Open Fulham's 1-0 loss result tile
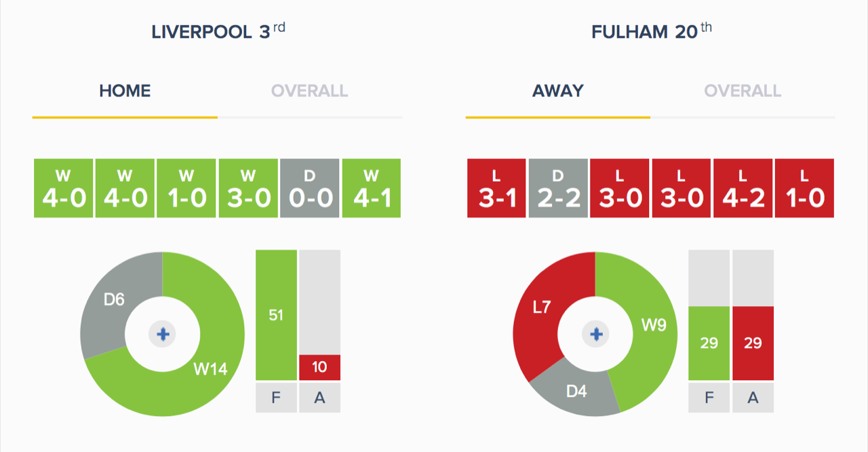Image resolution: width=868 pixels, height=452 pixels. click(804, 188)
